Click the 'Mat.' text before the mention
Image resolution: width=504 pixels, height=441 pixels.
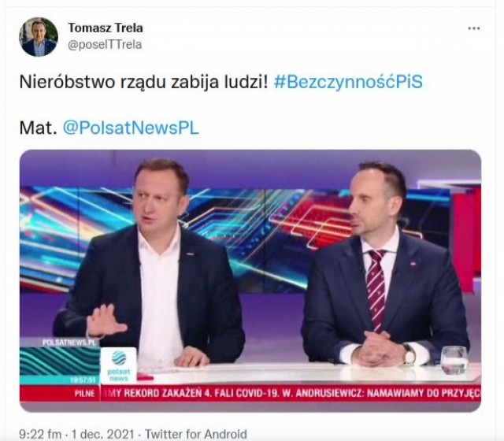point(39,128)
